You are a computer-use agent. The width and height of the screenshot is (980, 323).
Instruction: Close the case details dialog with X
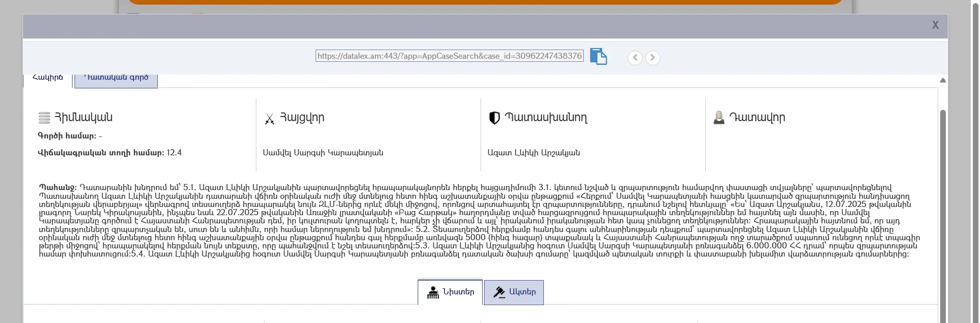coord(935,25)
